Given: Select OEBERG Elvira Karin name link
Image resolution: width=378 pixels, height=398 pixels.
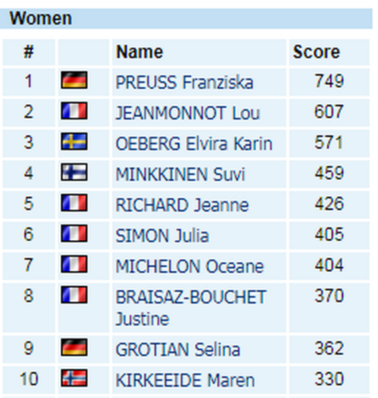Looking at the screenshot, I should tap(194, 144).
